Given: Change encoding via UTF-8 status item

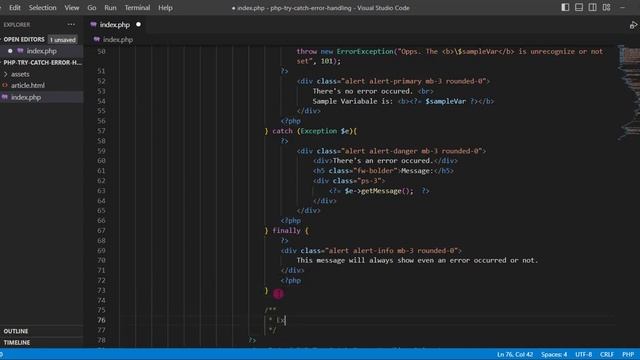Looking at the screenshot, I should coord(584,354).
